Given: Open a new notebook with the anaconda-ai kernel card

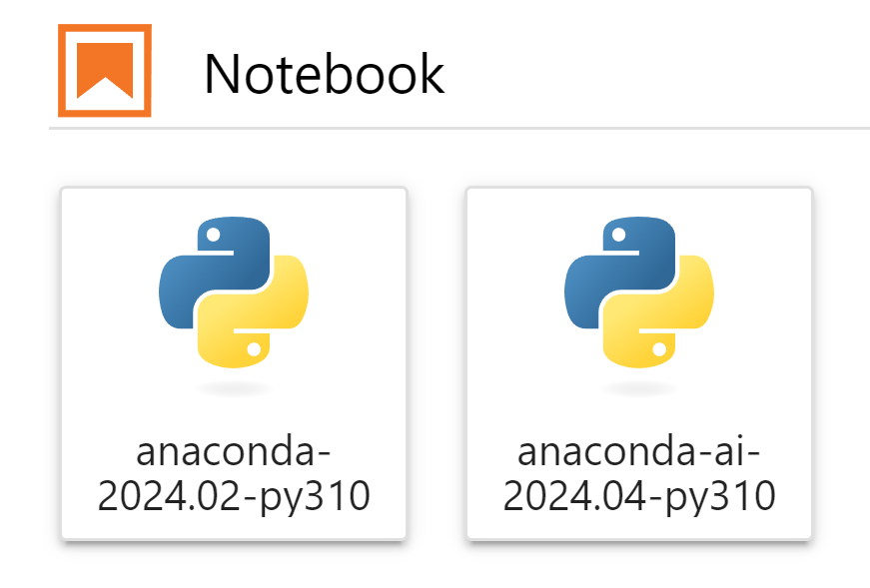Looking at the screenshot, I should pos(639,363).
